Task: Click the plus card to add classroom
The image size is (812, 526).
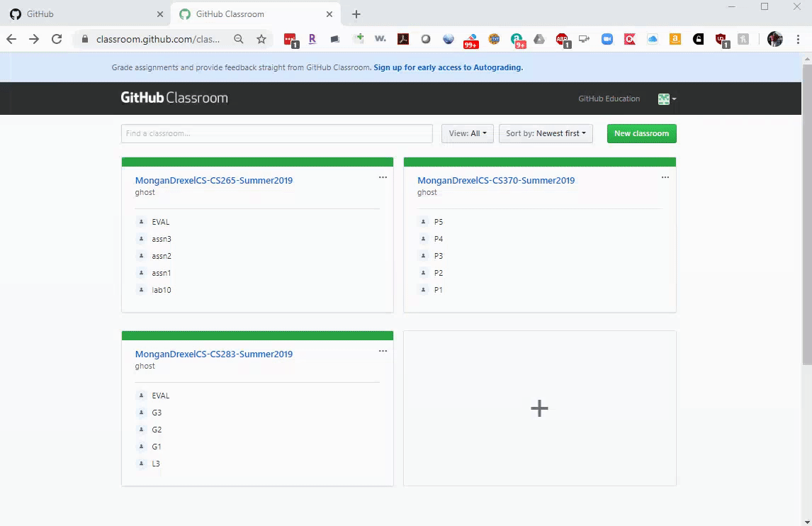Action: pyautogui.click(x=540, y=408)
